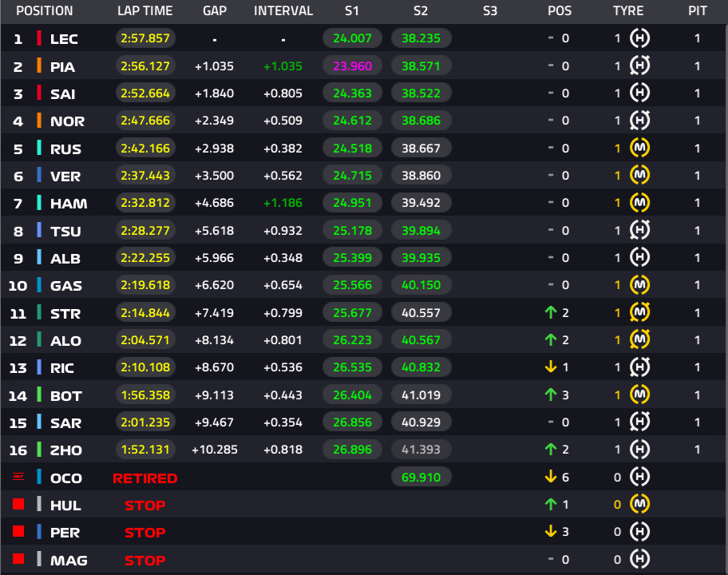Click the INTERVAL column header
The image size is (728, 575).
click(283, 10)
